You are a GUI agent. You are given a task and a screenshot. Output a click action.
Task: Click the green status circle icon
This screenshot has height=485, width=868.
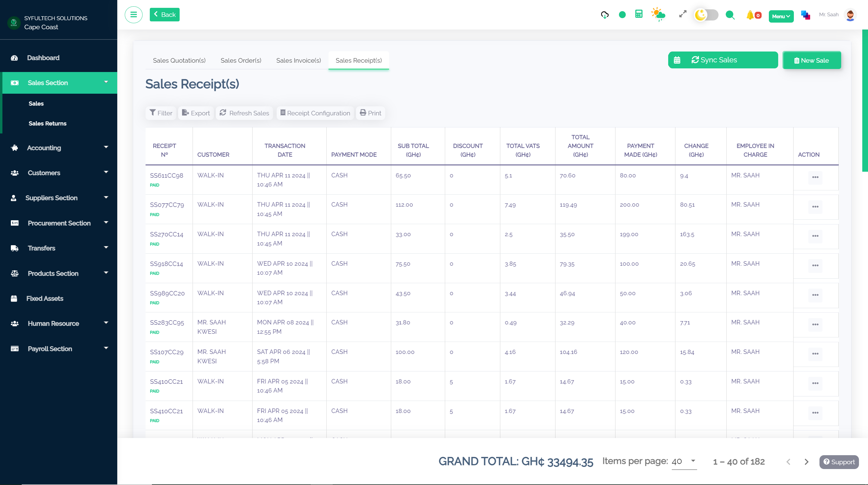[x=622, y=15]
